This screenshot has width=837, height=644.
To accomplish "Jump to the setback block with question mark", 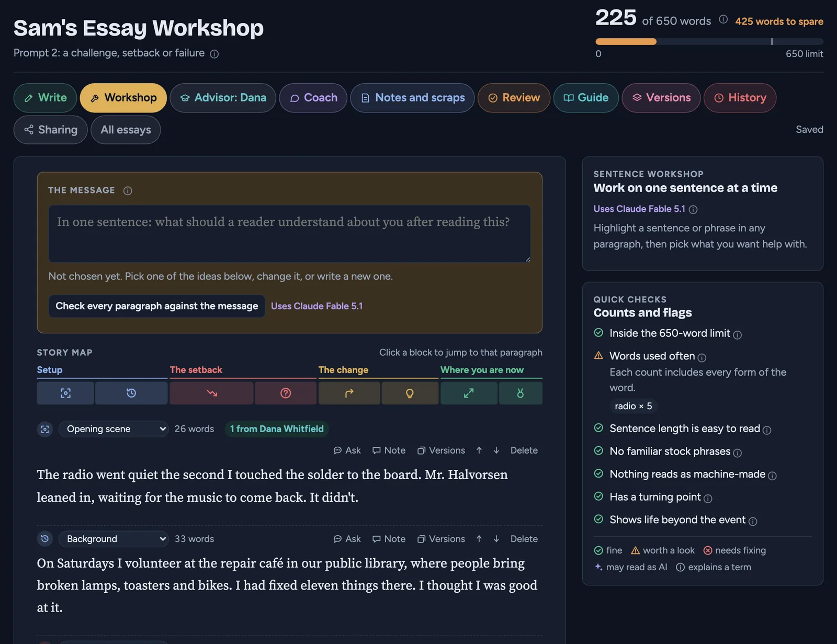I will [286, 393].
